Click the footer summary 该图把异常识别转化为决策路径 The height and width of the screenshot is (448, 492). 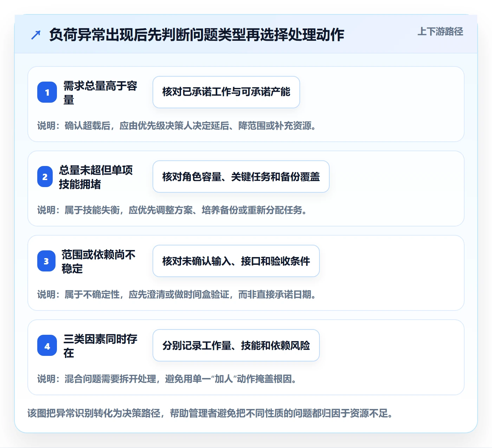(x=211, y=413)
